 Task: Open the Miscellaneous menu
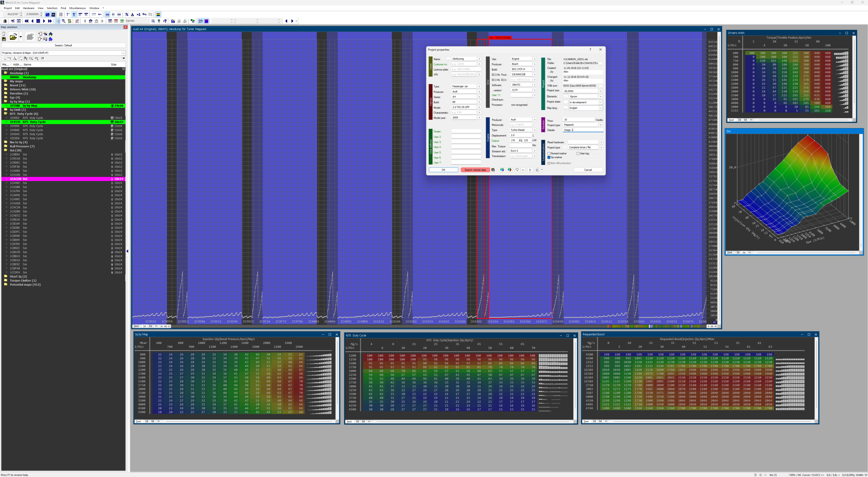(77, 8)
